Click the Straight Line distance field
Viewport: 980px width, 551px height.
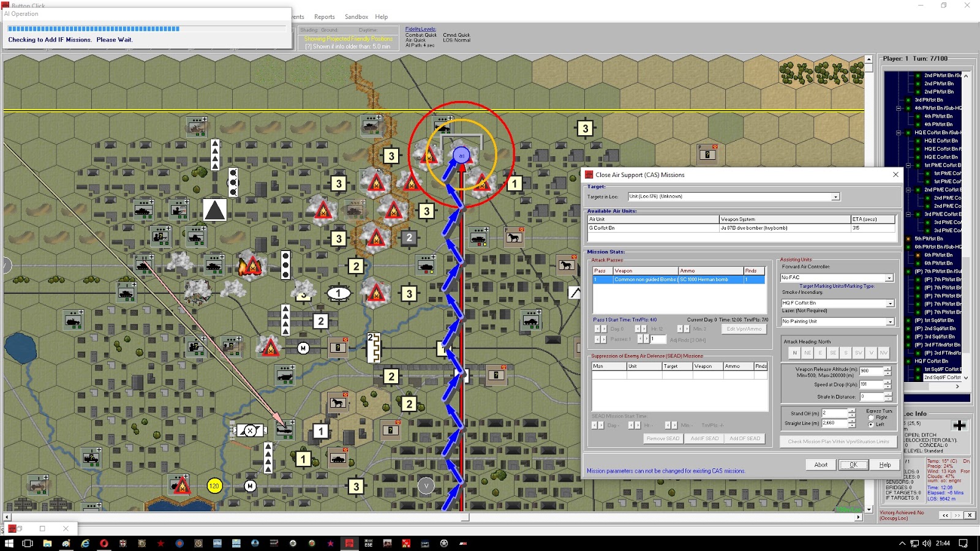click(834, 423)
